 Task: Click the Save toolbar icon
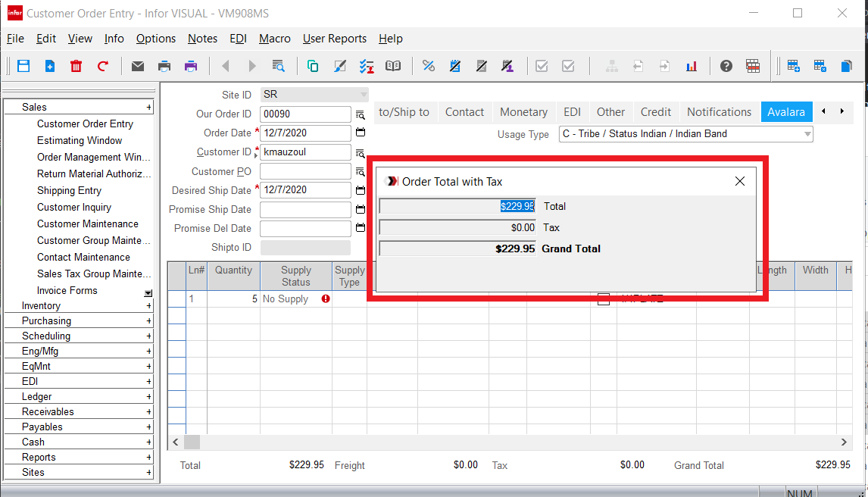click(x=23, y=66)
